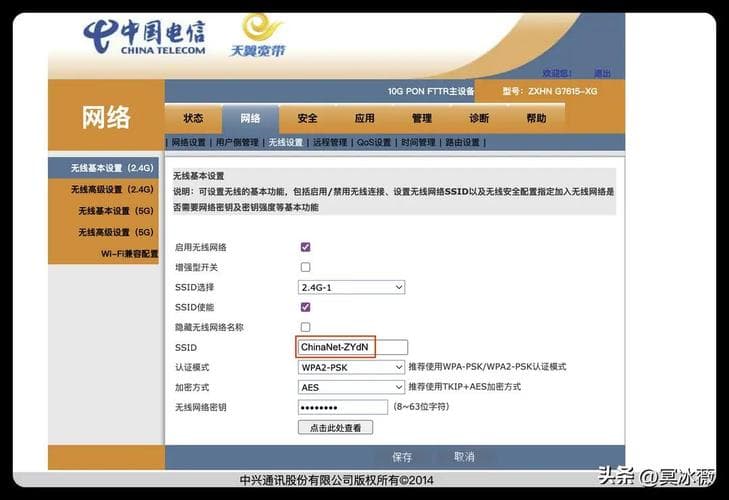Click the 取消 button

point(464,457)
